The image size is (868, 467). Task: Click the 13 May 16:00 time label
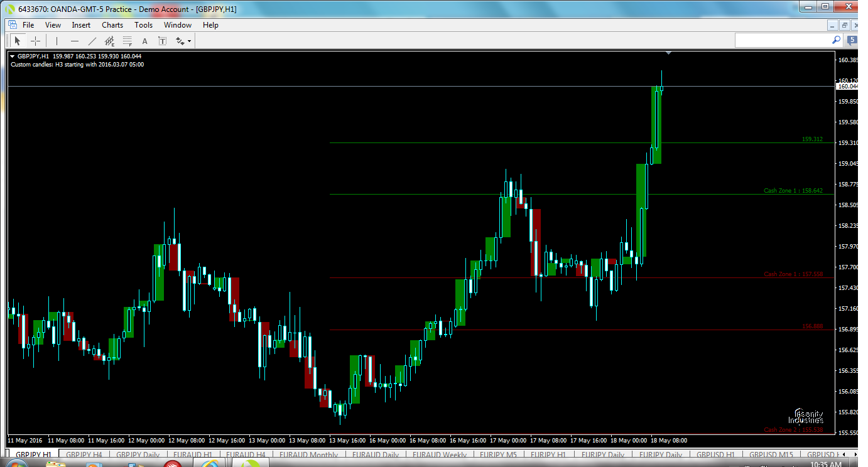pyautogui.click(x=348, y=440)
